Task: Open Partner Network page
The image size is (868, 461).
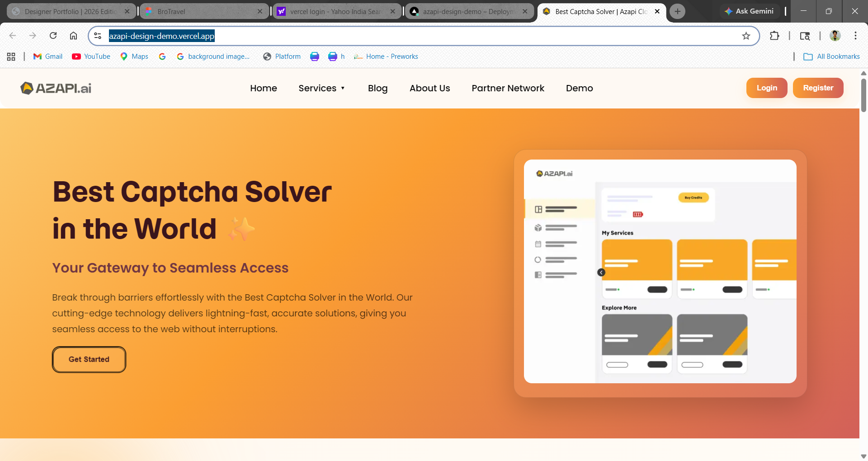Action: click(508, 88)
